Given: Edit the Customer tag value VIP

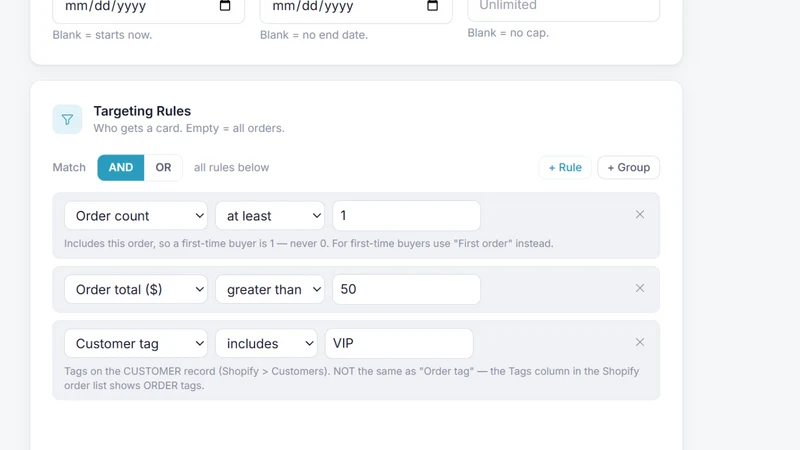Looking at the screenshot, I should click(399, 343).
